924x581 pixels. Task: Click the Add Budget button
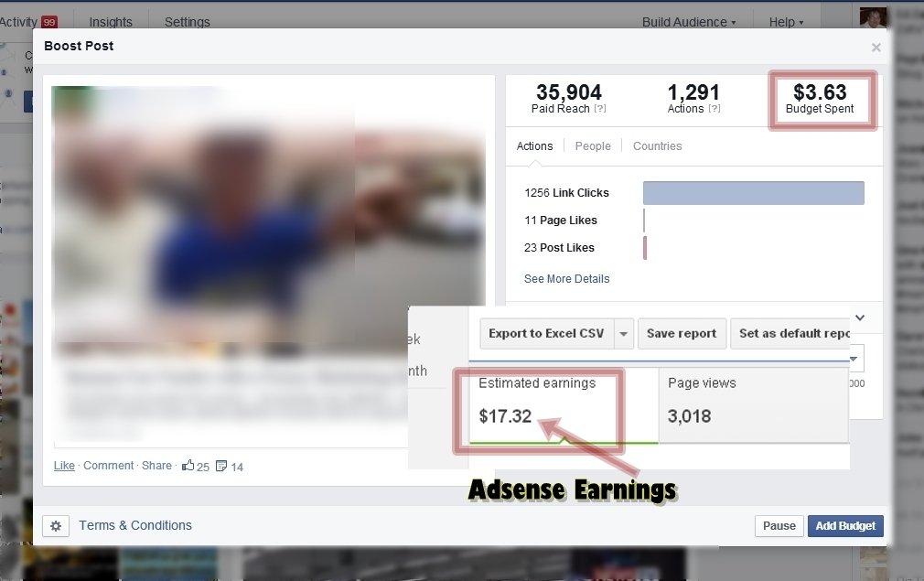point(844,525)
